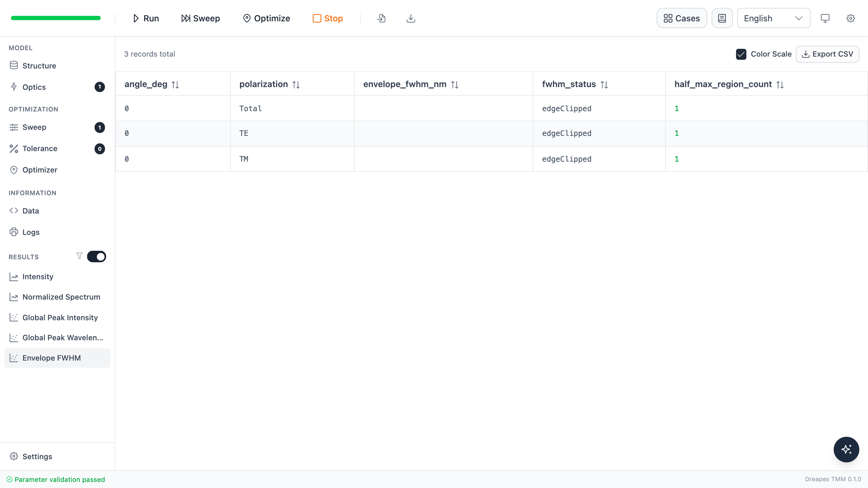
Task: Show the Normalized Spectrum result
Action: click(57, 297)
